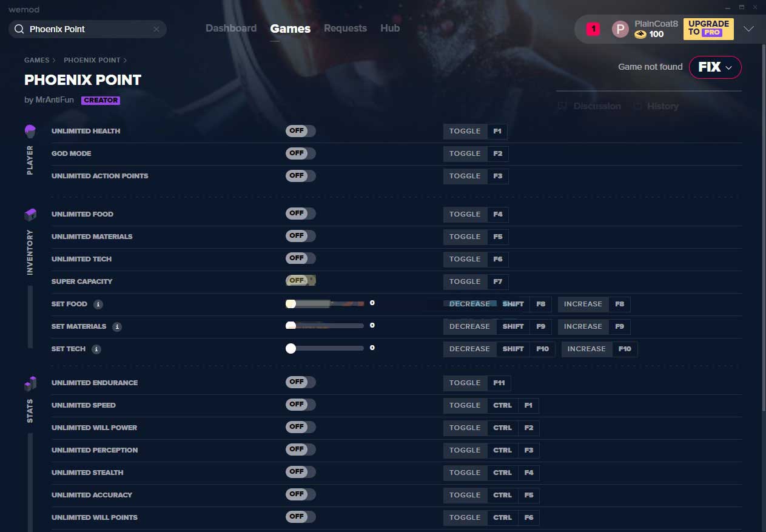Click TOGGLE hotkey for Unlimited Speed
766x532 pixels.
[465, 405]
